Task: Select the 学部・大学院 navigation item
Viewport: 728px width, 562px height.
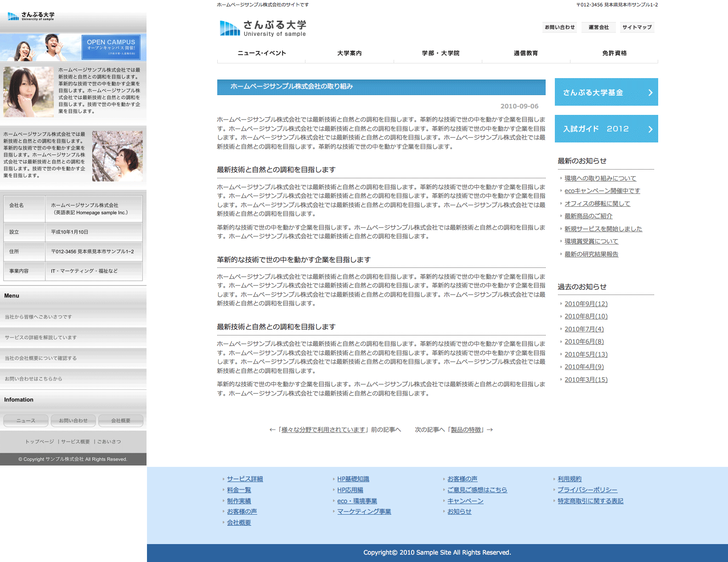Action: (440, 53)
